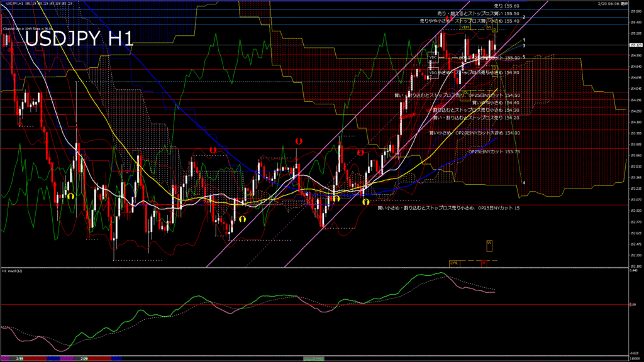Select the "OP25日NYカット 153.75" level label
644x362 pixels.
(x=495, y=152)
